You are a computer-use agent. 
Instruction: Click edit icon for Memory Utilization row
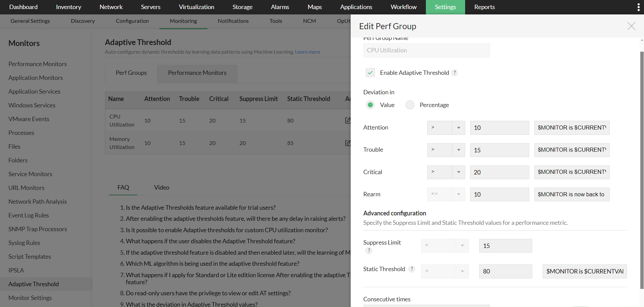click(x=348, y=143)
